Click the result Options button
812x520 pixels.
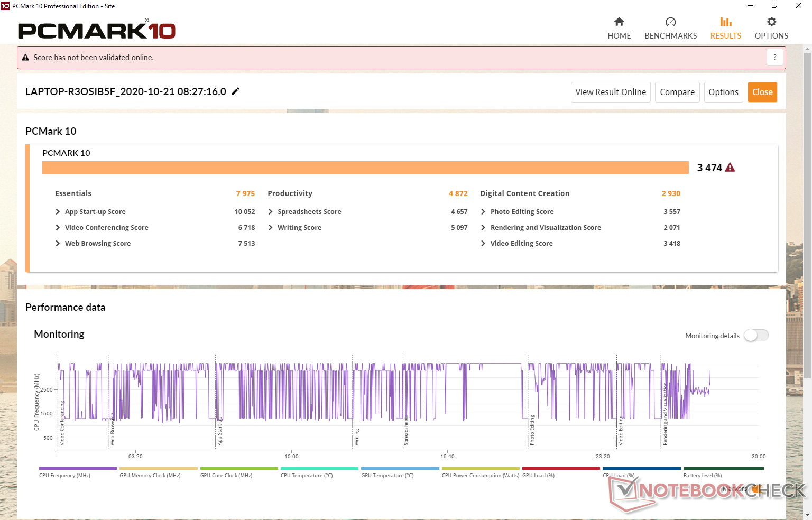723,92
